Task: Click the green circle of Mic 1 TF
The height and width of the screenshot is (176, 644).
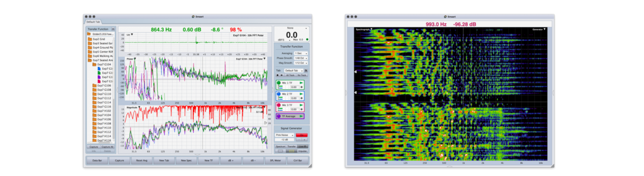Action: (279, 83)
